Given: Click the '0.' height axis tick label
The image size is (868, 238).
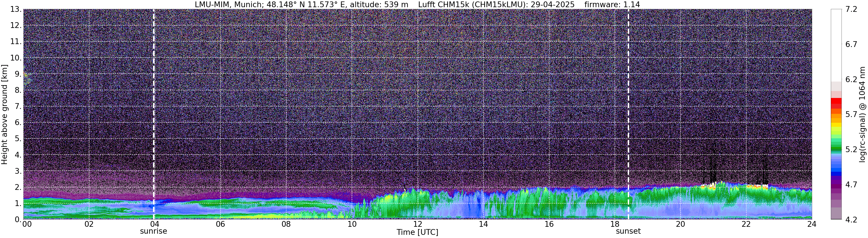Looking at the screenshot, I should coord(18,220).
